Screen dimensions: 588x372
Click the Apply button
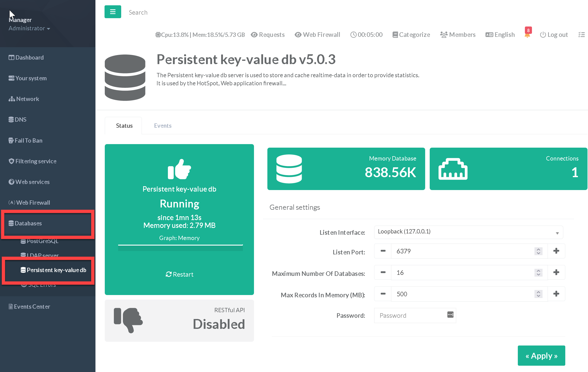(x=541, y=356)
